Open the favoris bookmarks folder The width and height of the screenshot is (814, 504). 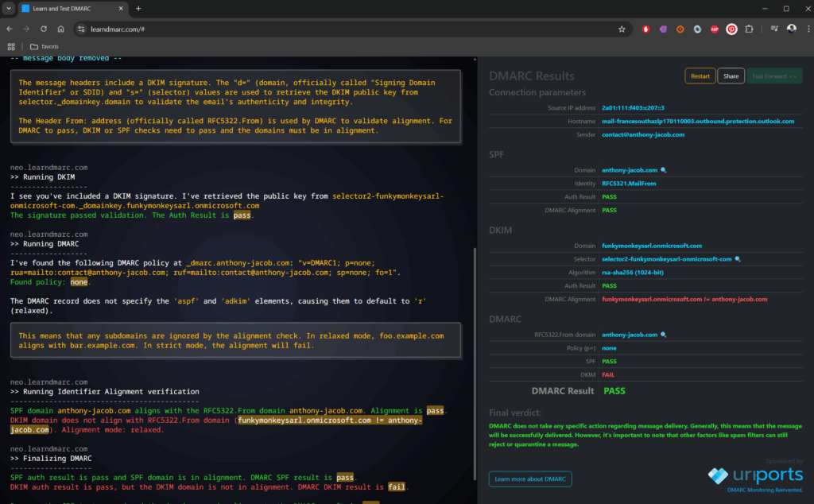coord(45,47)
